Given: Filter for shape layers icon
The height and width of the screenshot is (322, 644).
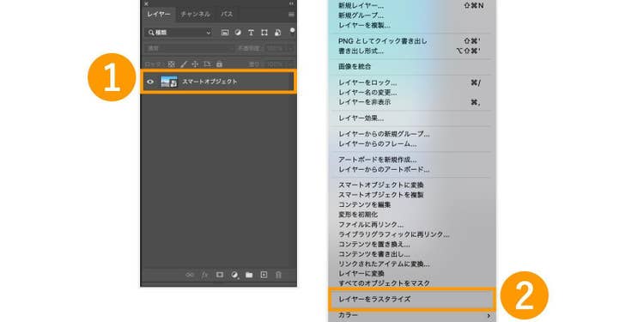Looking at the screenshot, I should coord(264,33).
